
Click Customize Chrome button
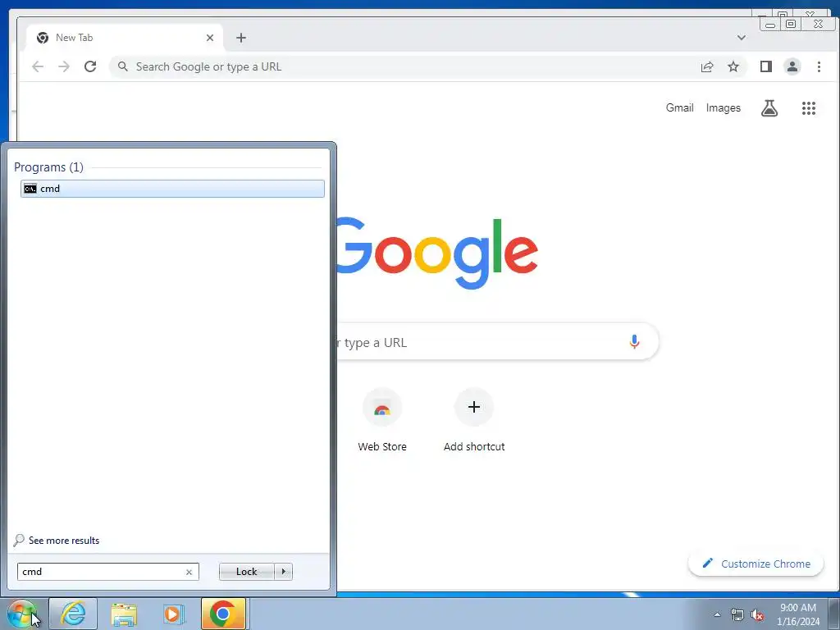756,564
